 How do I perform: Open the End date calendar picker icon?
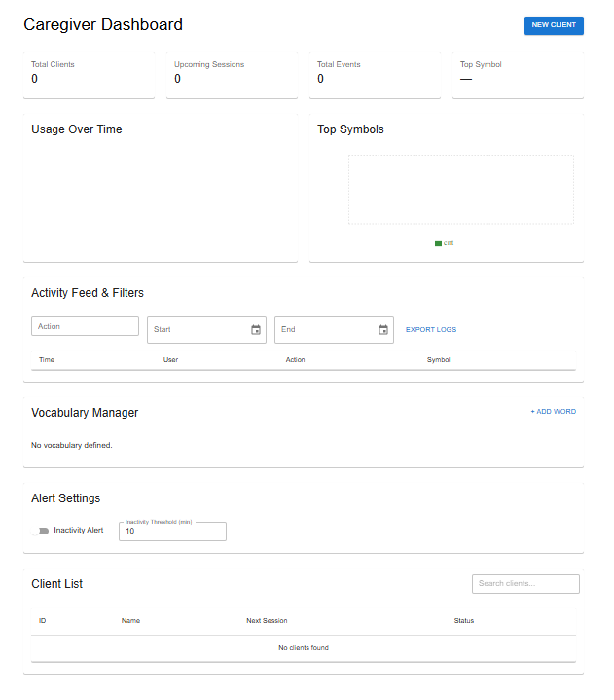click(383, 330)
